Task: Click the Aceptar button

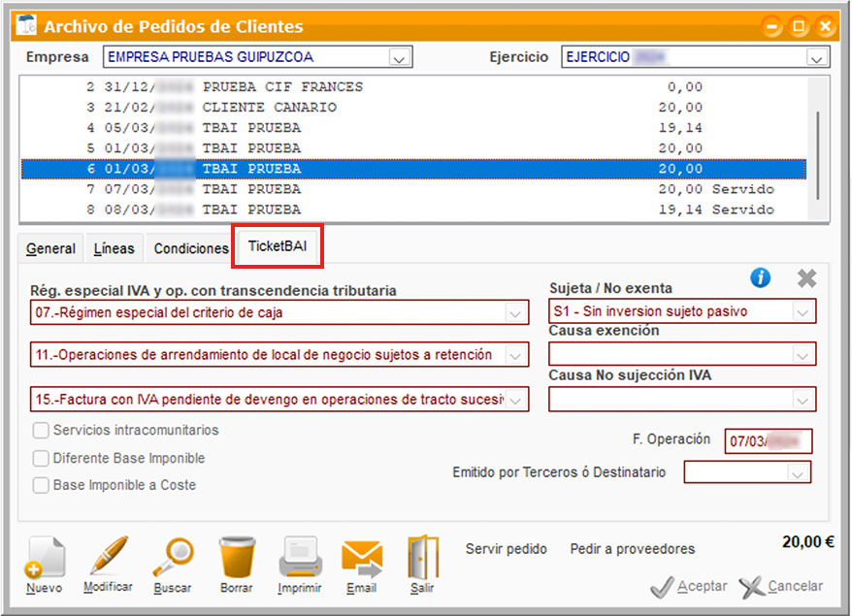Action: (689, 587)
